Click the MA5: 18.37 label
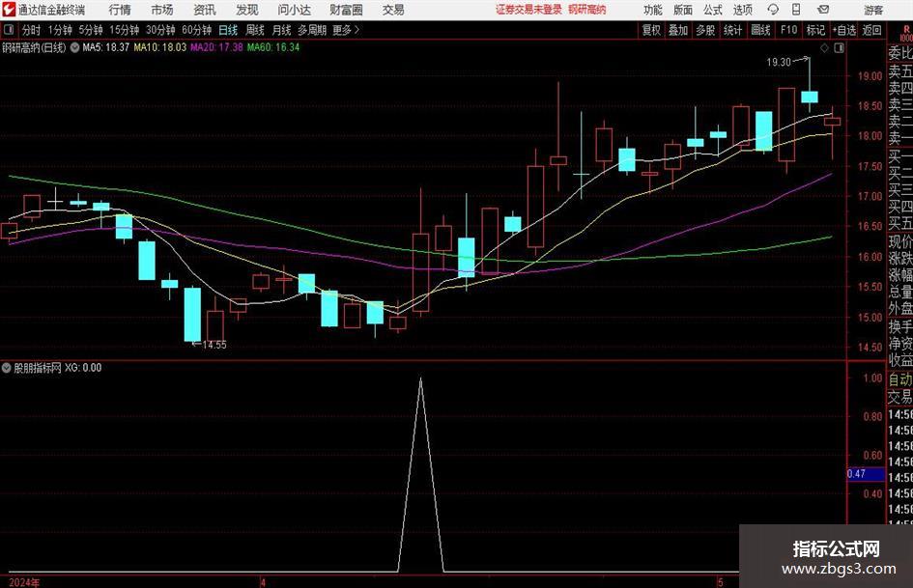Image resolution: width=913 pixels, height=588 pixels. (x=105, y=47)
